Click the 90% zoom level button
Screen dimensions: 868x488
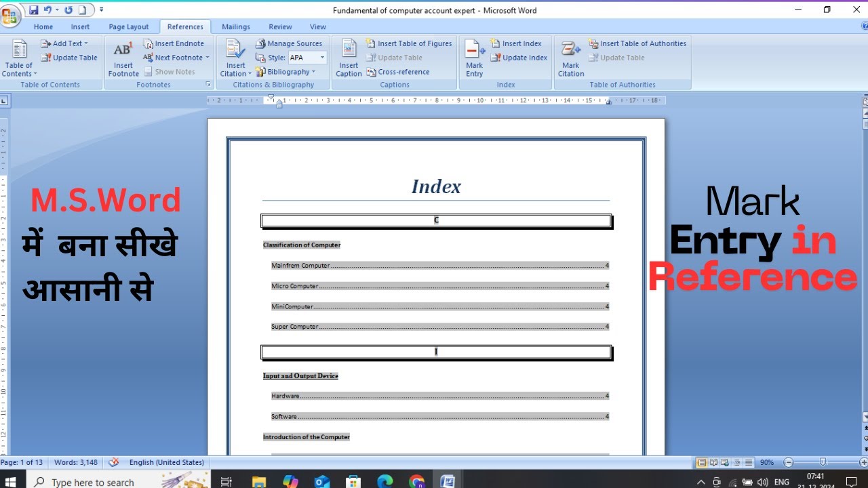767,462
